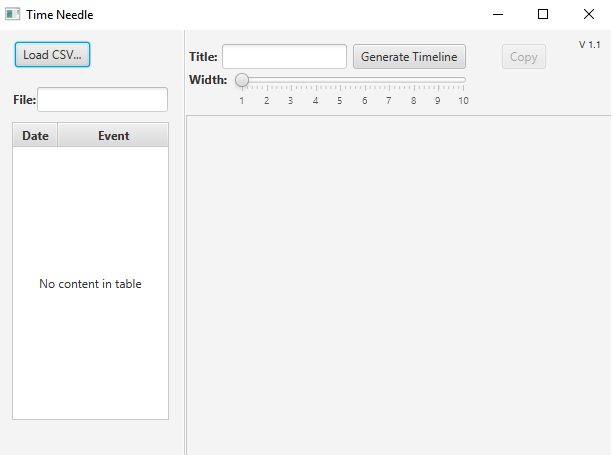Screen dimensions: 613x455
Task: Maximize the Time Needle window
Action: [x=543, y=14]
